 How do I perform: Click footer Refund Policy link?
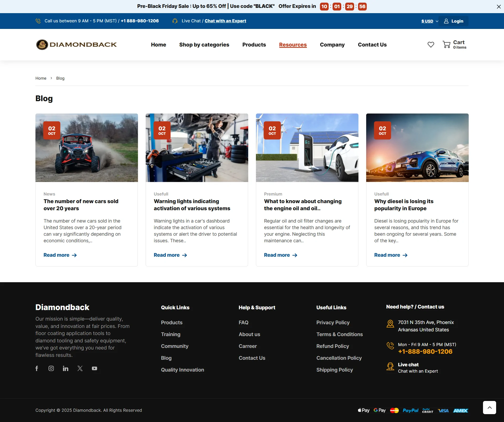pyautogui.click(x=333, y=346)
